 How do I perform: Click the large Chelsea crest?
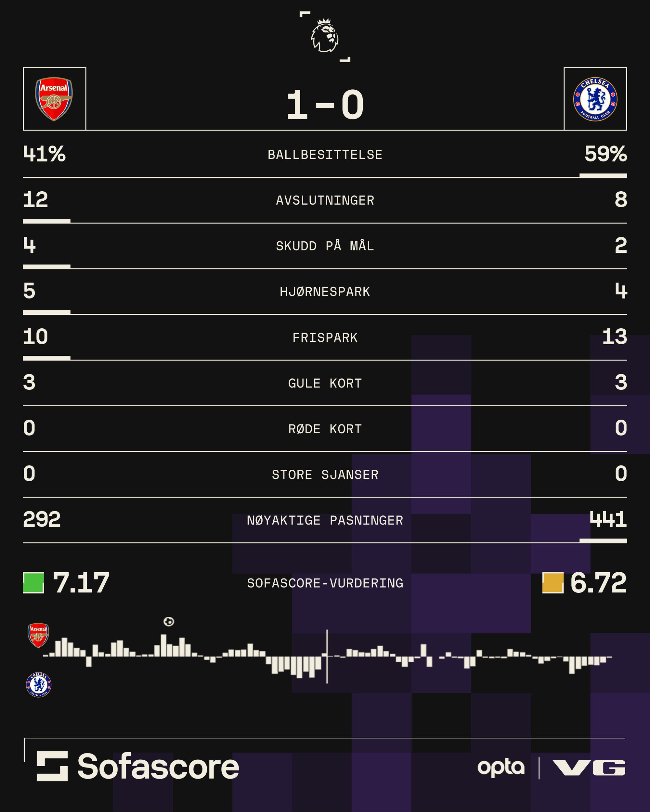tap(595, 99)
